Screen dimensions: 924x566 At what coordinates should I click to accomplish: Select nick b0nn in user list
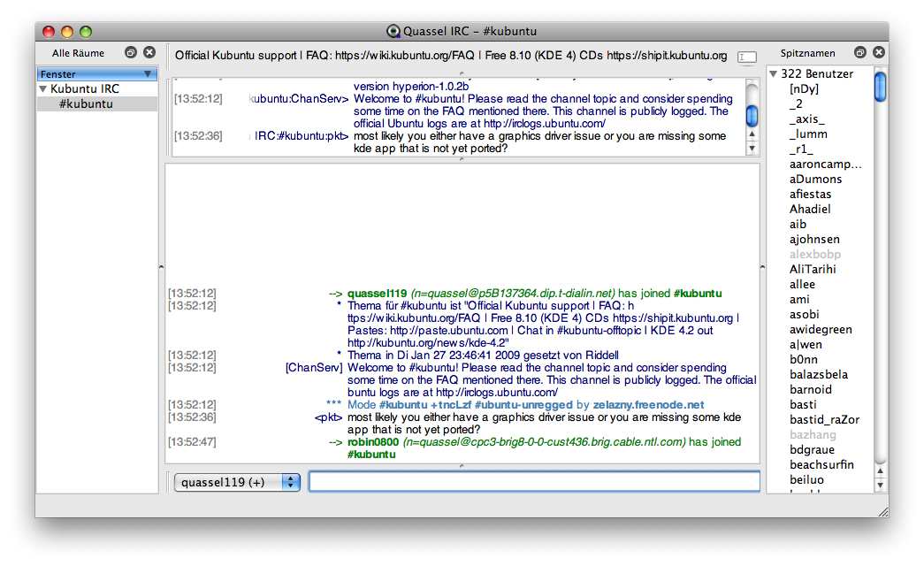[x=804, y=360]
